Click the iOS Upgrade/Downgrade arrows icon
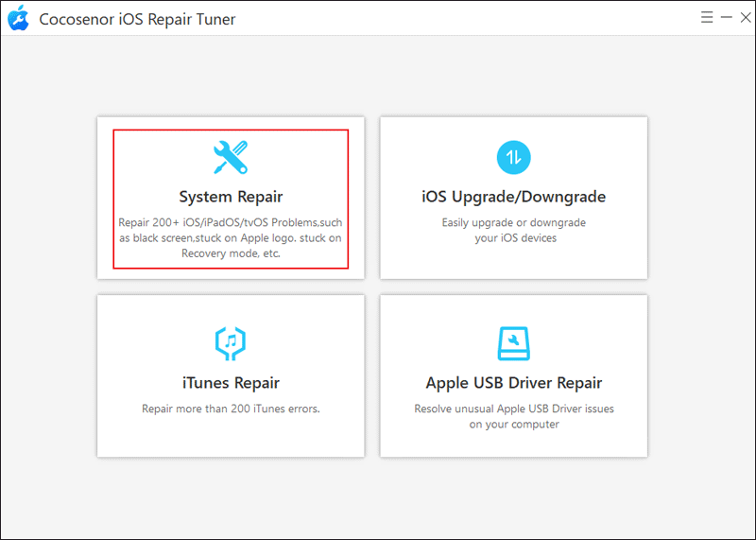This screenshot has width=756, height=540. coord(513,157)
